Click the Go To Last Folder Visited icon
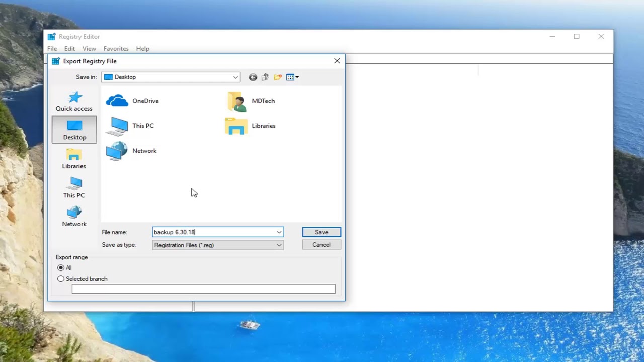 (x=253, y=77)
